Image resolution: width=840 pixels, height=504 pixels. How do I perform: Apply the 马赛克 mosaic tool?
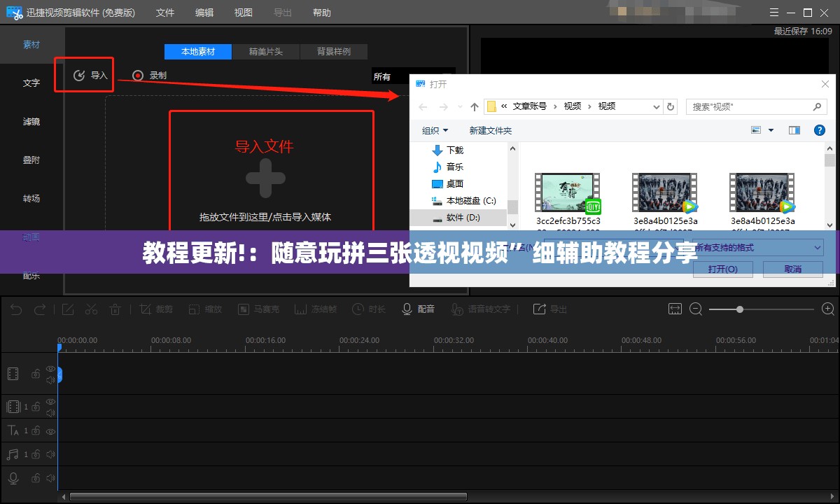pyautogui.click(x=258, y=309)
